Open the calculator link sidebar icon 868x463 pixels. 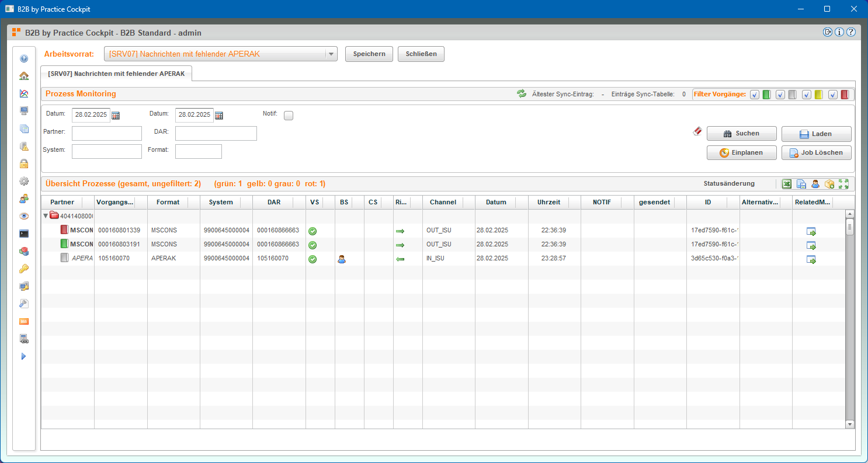click(24, 339)
